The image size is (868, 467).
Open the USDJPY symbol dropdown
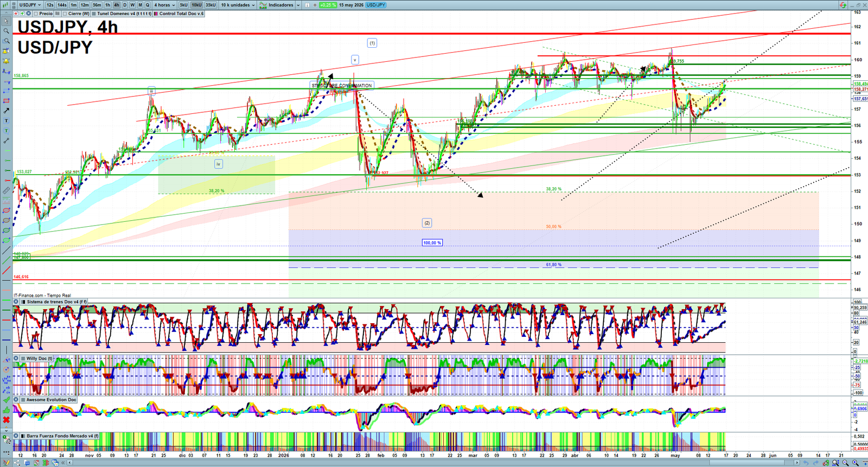[30, 5]
